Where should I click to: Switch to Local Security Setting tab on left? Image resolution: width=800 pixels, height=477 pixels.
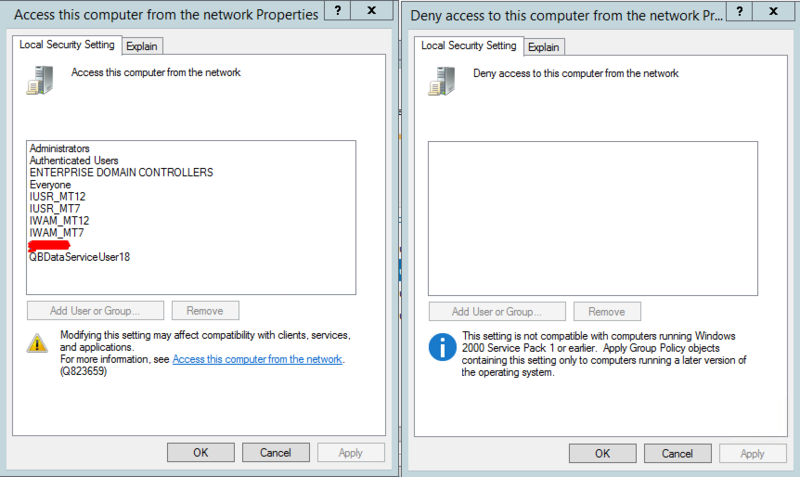[x=67, y=45]
